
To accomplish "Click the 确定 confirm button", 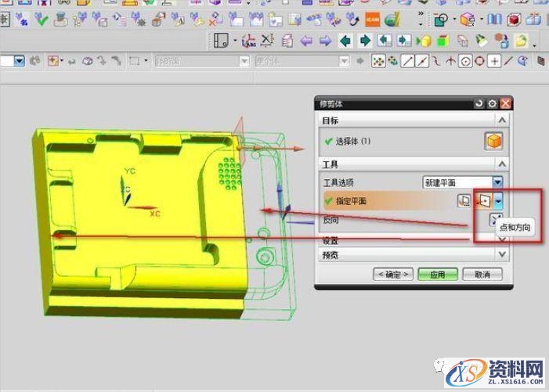I will point(392,275).
